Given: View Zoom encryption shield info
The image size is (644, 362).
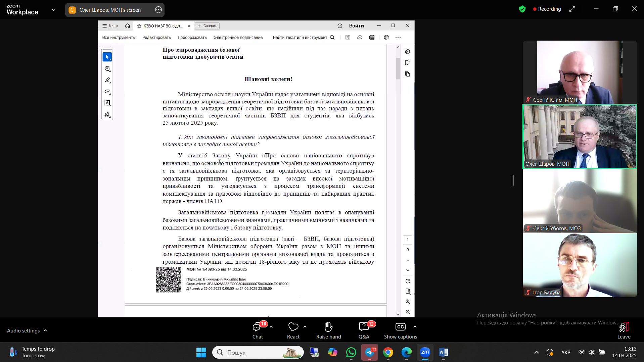Looking at the screenshot, I should 522,9.
